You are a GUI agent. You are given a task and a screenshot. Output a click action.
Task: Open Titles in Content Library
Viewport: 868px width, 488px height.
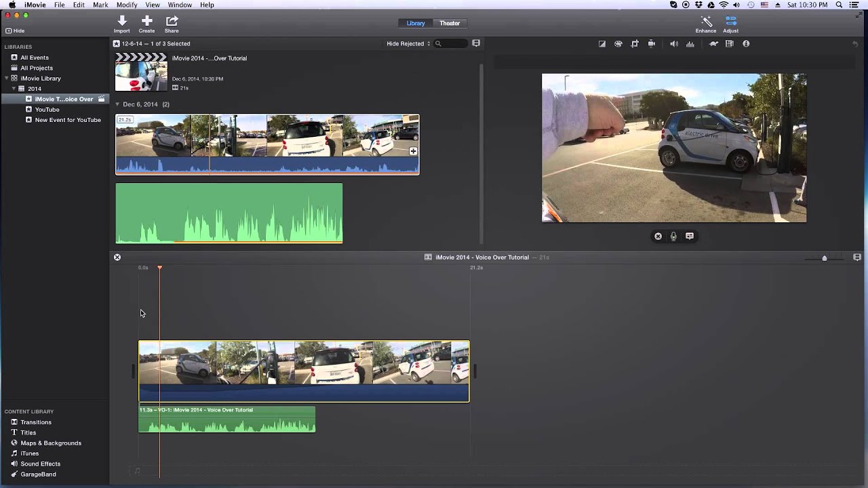coord(28,432)
